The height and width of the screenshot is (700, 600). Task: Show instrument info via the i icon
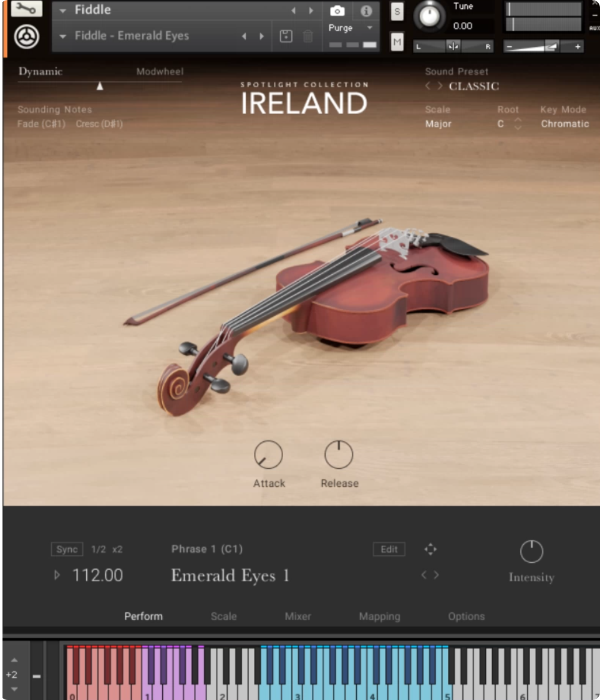(x=366, y=11)
